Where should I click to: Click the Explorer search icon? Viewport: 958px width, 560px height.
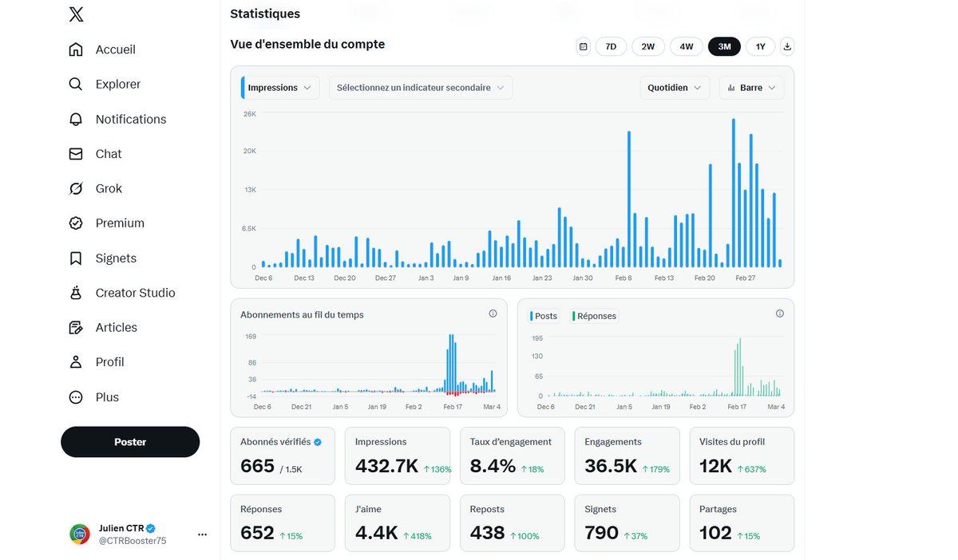point(76,84)
